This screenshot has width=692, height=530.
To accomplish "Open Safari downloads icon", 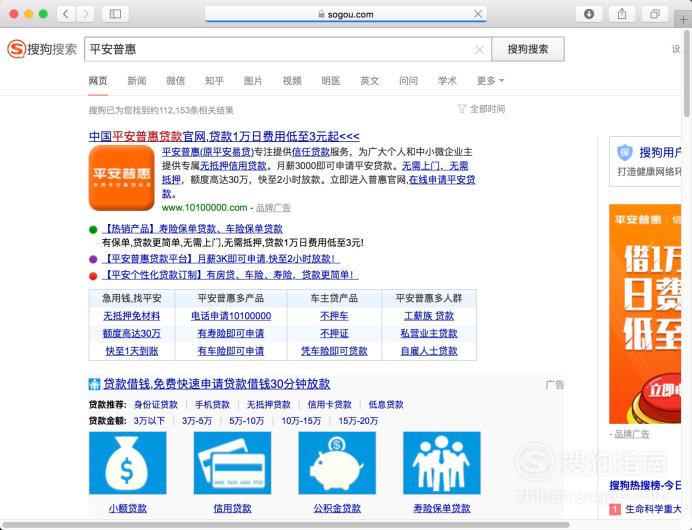I will click(x=589, y=14).
